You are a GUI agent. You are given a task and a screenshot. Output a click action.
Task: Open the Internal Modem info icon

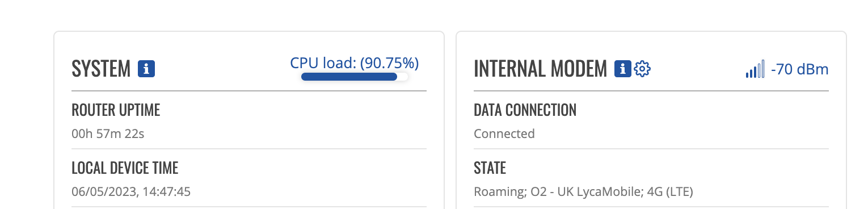pyautogui.click(x=623, y=69)
